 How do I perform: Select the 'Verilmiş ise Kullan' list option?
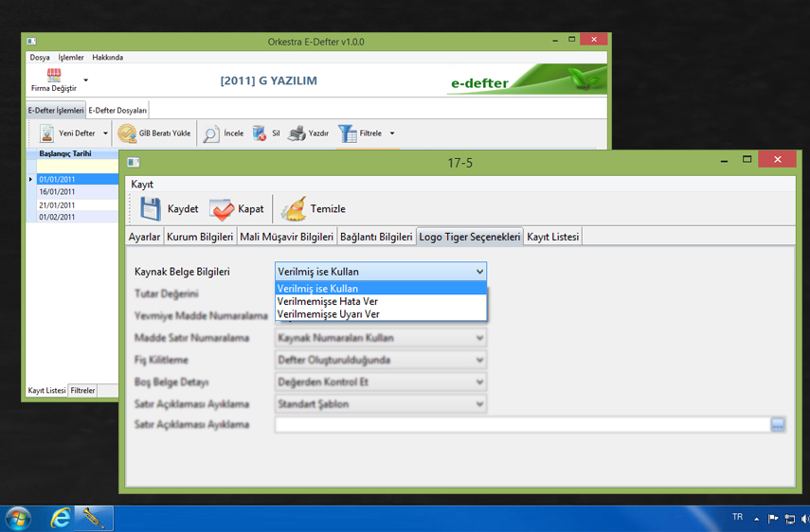pyautogui.click(x=381, y=289)
